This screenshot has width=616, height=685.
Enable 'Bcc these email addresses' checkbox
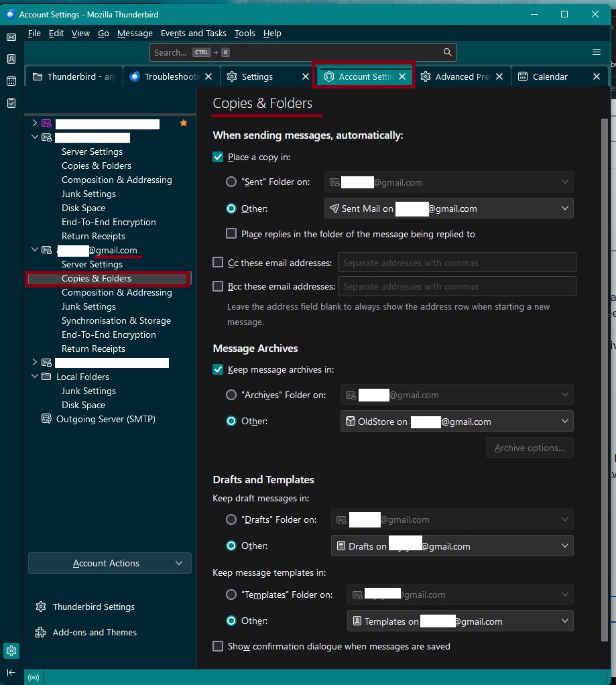[x=218, y=286]
